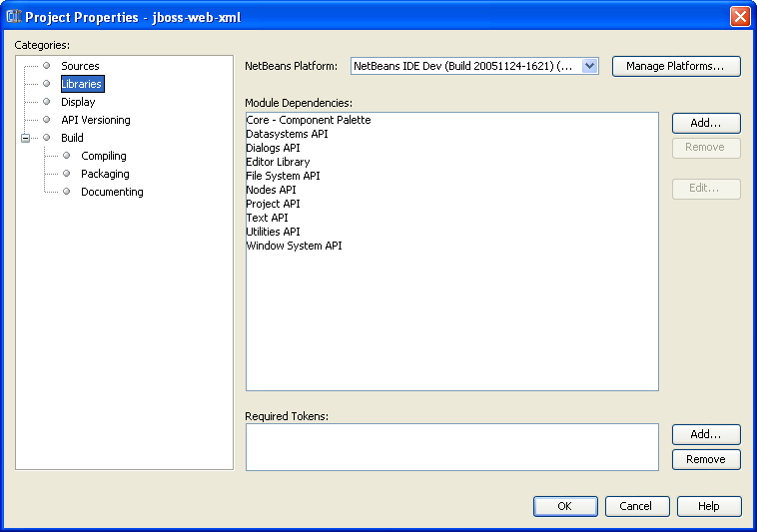Screen dimensions: 757x532
Task: Click the bullet icon beside Libraries
Action: coord(46,84)
